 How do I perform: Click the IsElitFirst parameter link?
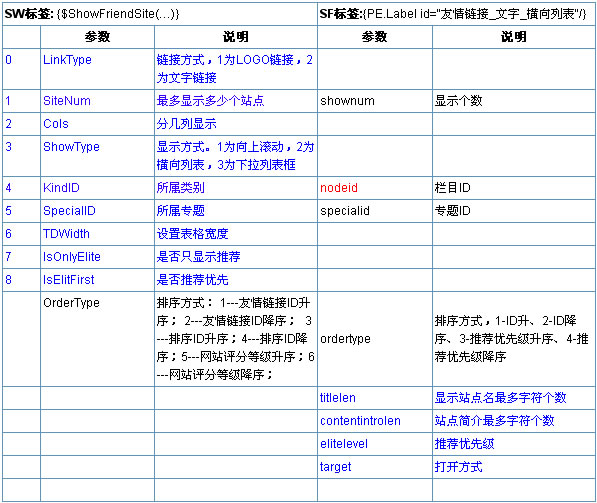click(x=69, y=279)
